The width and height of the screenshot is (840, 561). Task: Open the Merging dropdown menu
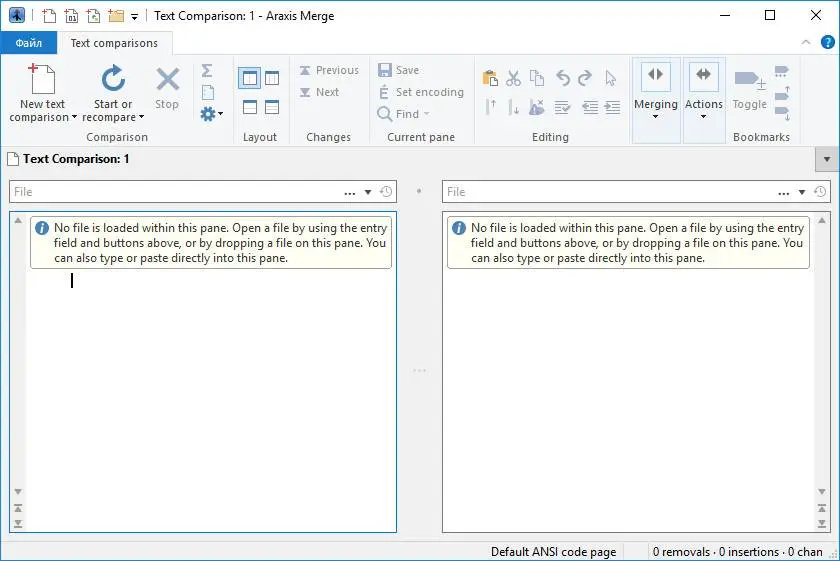pyautogui.click(x=656, y=100)
